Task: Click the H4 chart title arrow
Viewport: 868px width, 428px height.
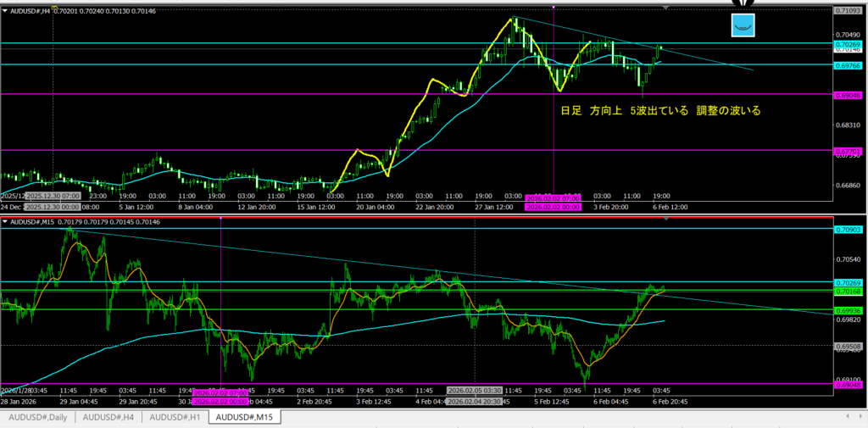Action: [6, 11]
